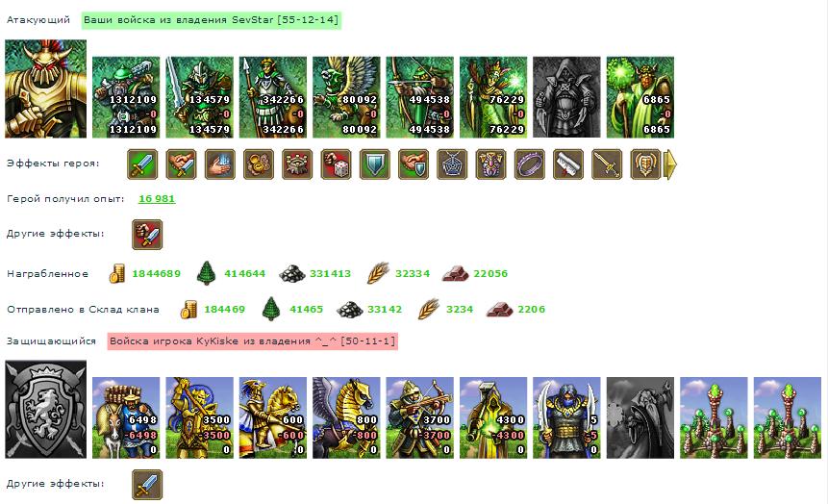This screenshot has width=828, height=504.
Task: Select the red dice hero effect icon
Action: point(336,164)
